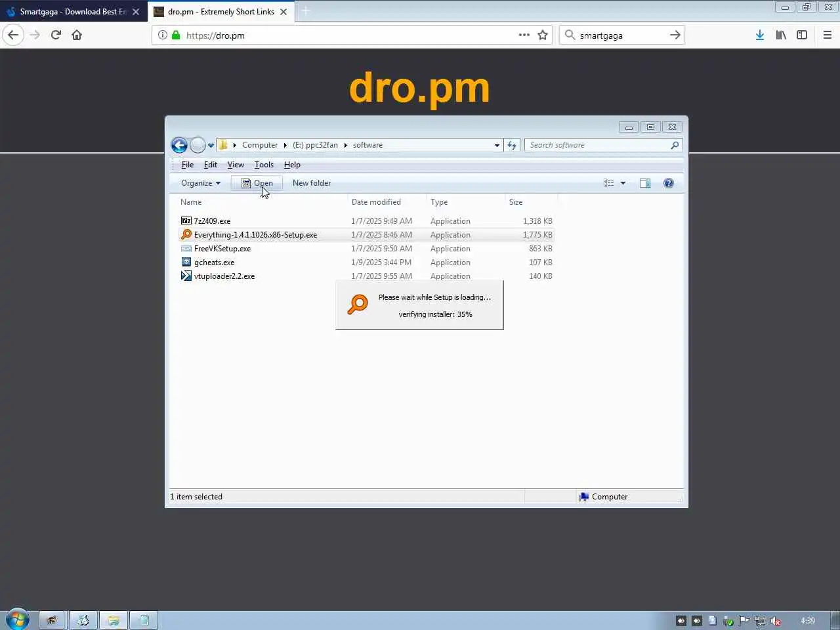
Task: Change the view with the views icon
Action: click(x=609, y=183)
